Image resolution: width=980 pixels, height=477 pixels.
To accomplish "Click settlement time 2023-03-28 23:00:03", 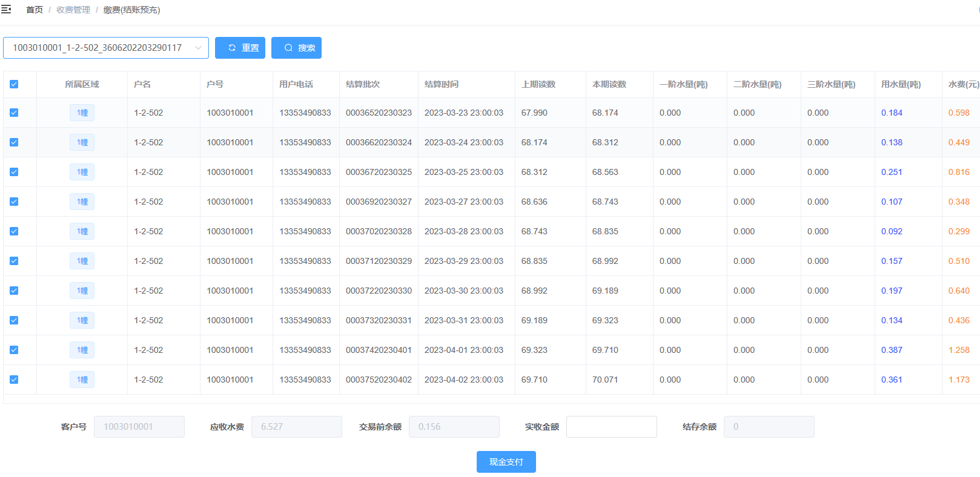I will click(464, 231).
